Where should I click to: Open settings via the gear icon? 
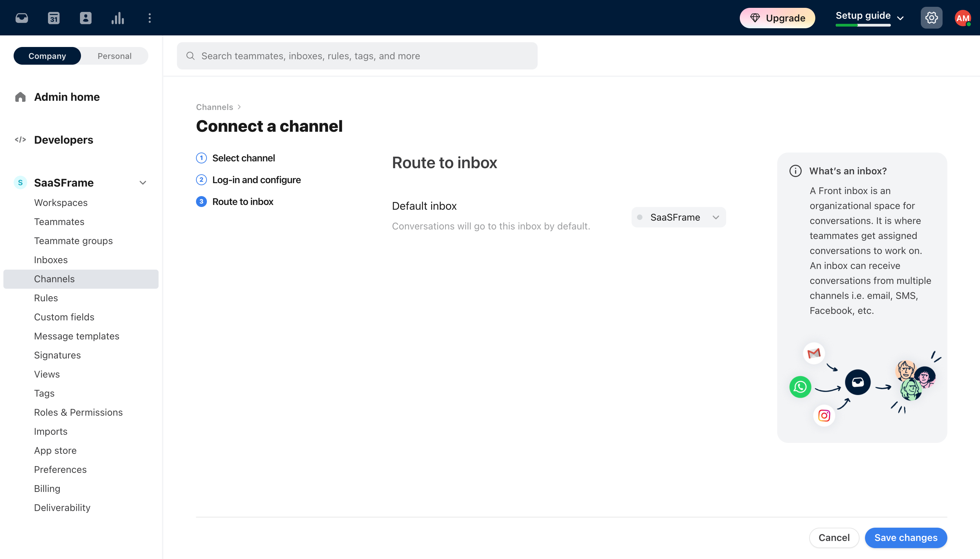point(931,18)
